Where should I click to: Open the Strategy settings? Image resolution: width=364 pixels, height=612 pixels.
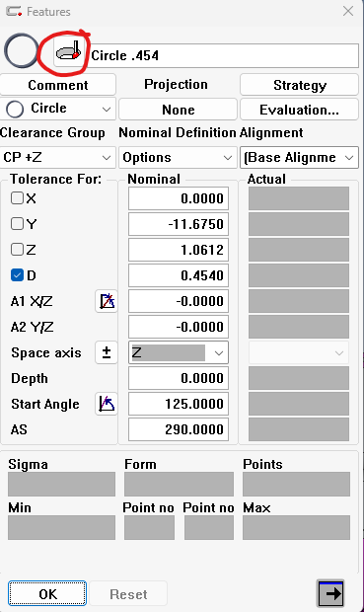299,85
